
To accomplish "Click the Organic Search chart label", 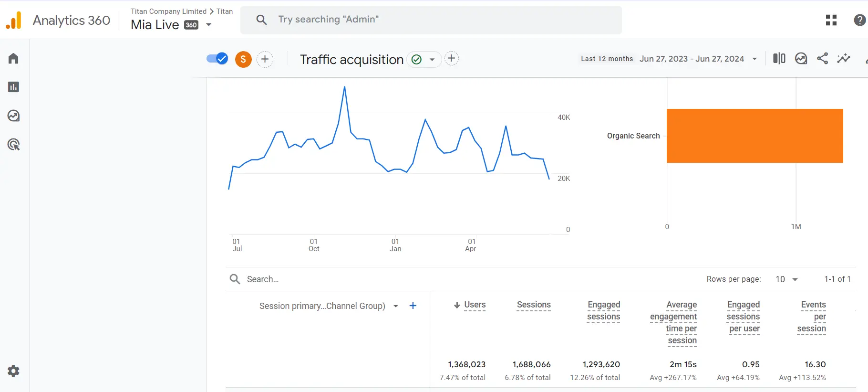I will point(633,136).
